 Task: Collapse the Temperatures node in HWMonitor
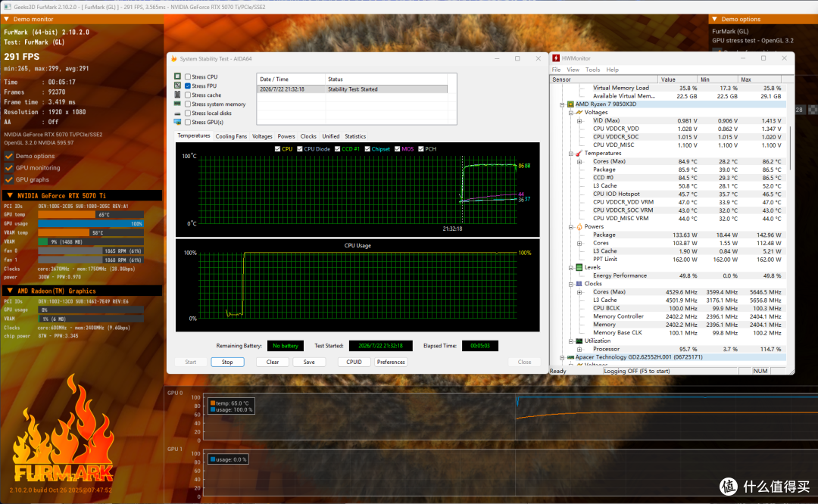click(x=571, y=153)
